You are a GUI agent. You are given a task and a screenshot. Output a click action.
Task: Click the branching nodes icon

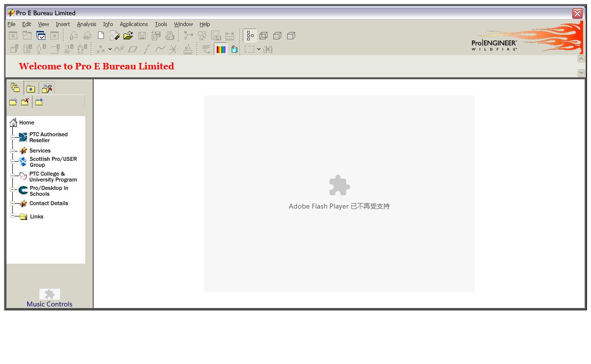(188, 35)
